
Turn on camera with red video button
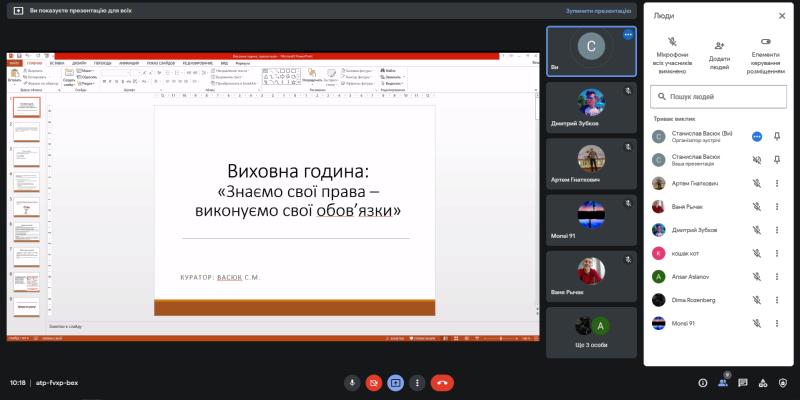374,382
